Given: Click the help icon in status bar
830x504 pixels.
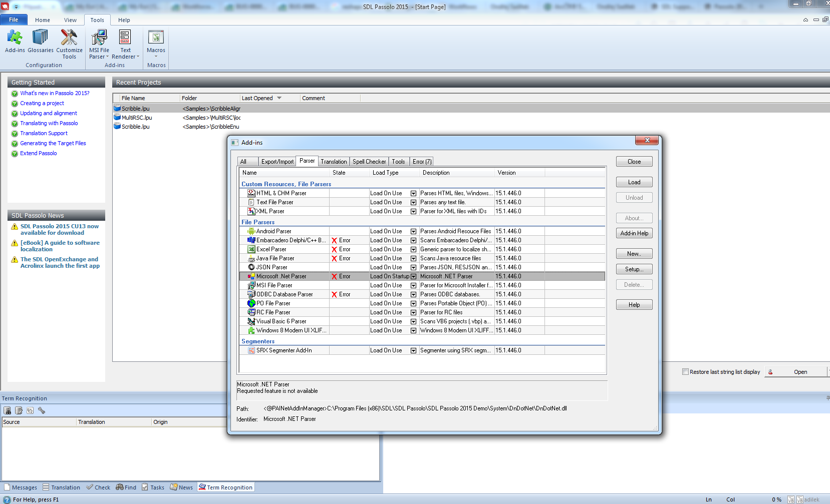Looking at the screenshot, I should 7,499.
